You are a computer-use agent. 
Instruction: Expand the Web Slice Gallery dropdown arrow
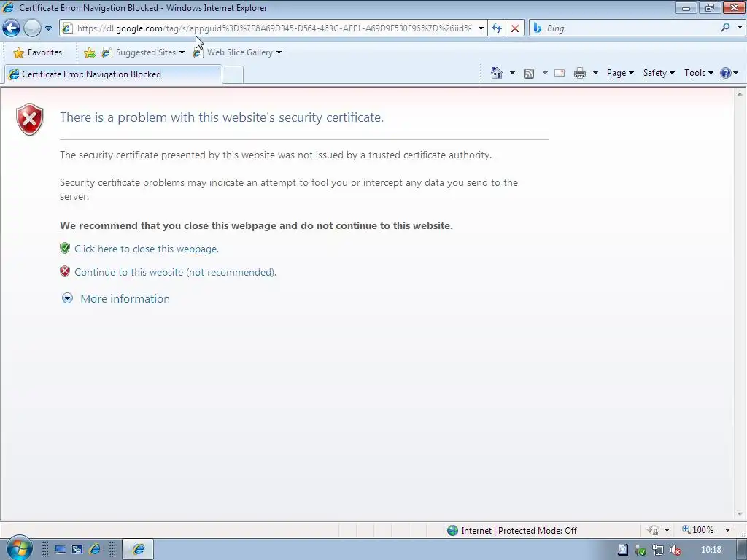tap(279, 52)
